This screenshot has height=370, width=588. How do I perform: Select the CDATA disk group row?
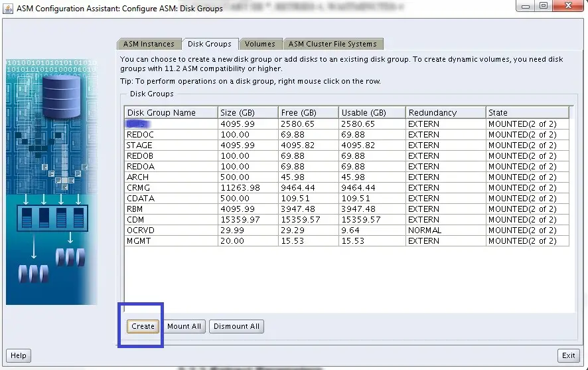(346, 198)
